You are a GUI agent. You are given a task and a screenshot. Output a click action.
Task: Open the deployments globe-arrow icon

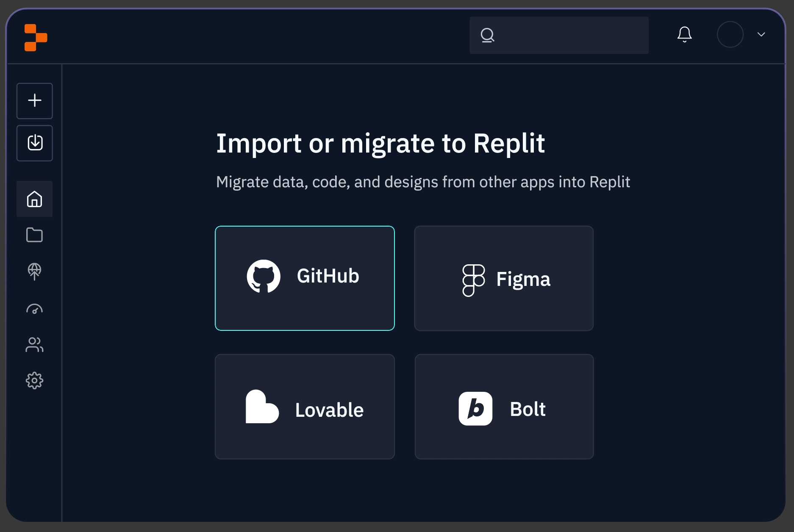click(x=35, y=272)
